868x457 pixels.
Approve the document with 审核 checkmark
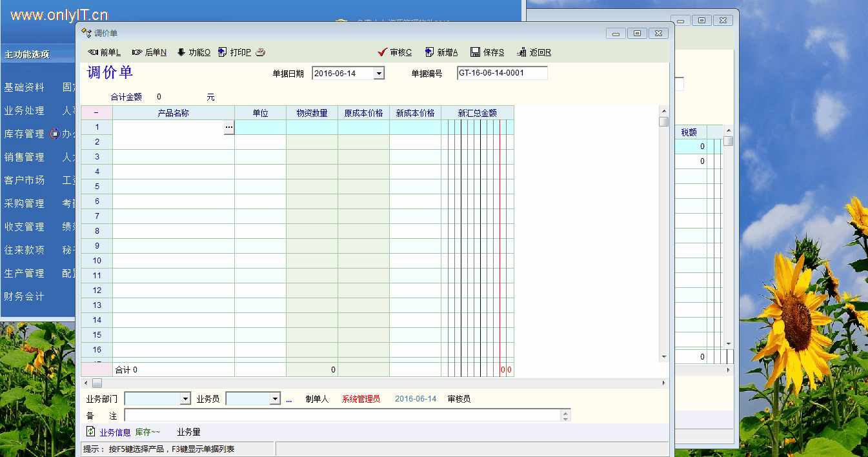(395, 52)
